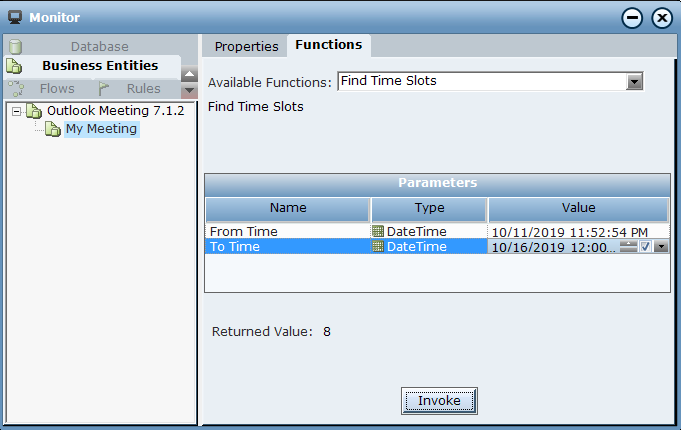Image resolution: width=681 pixels, height=430 pixels.
Task: Click the To Time value spinner control
Action: click(x=628, y=247)
